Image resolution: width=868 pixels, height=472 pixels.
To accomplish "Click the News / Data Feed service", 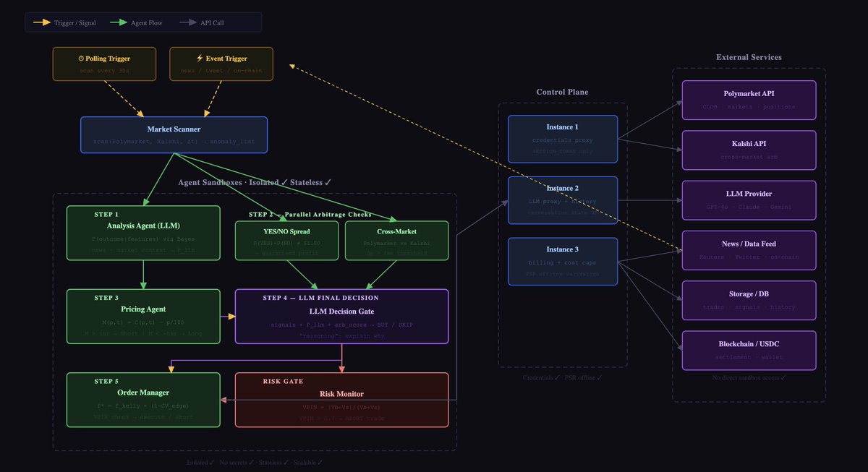I will click(749, 250).
